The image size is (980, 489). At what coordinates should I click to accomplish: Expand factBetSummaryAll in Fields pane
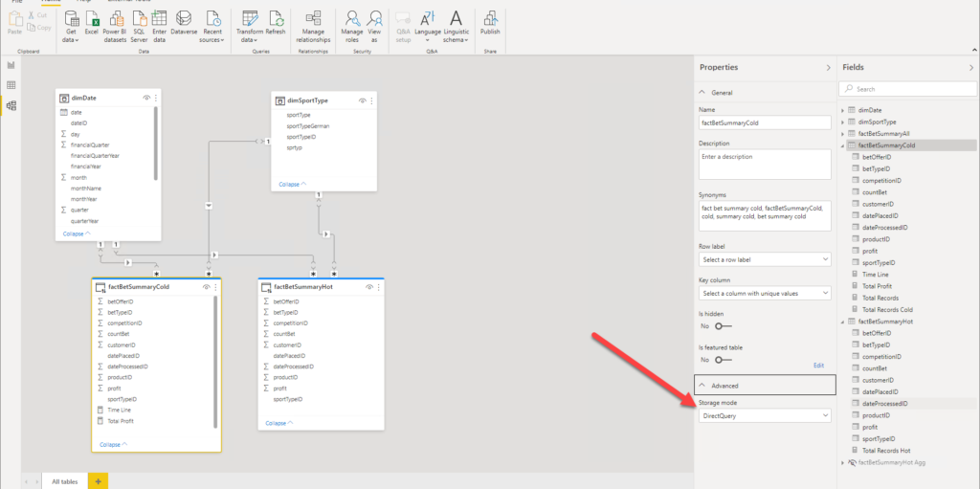[843, 134]
